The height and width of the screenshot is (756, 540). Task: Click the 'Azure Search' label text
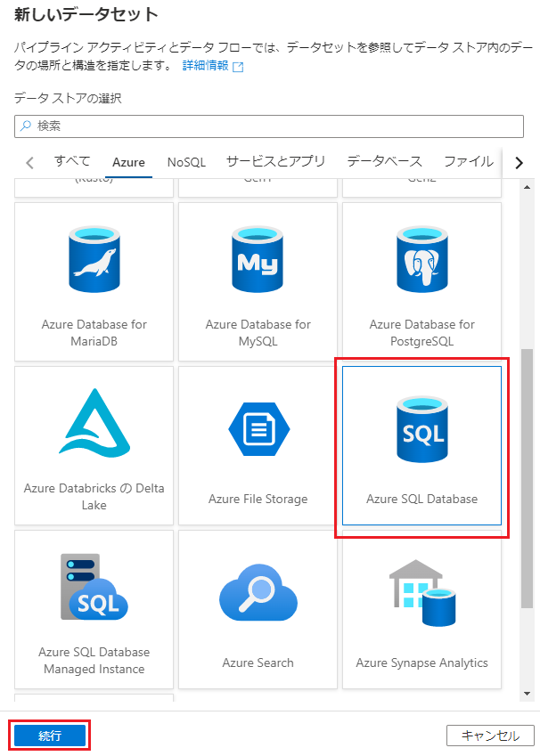pos(258,663)
